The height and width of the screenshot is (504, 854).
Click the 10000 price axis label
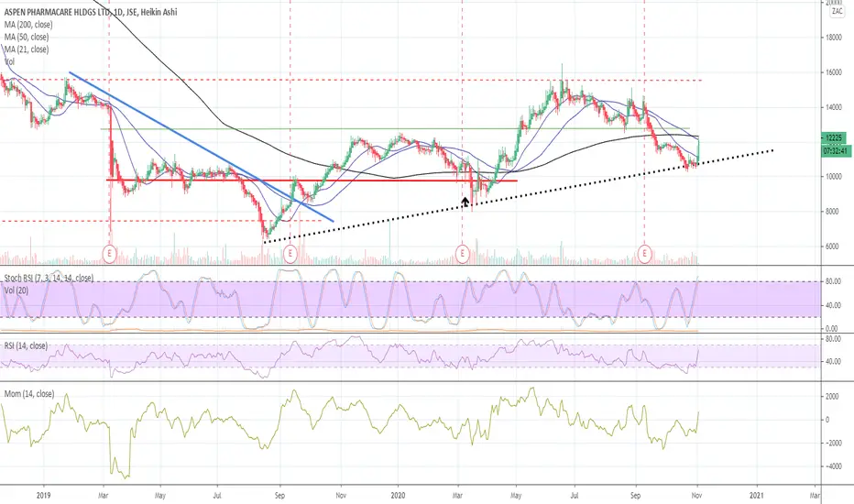[832, 177]
